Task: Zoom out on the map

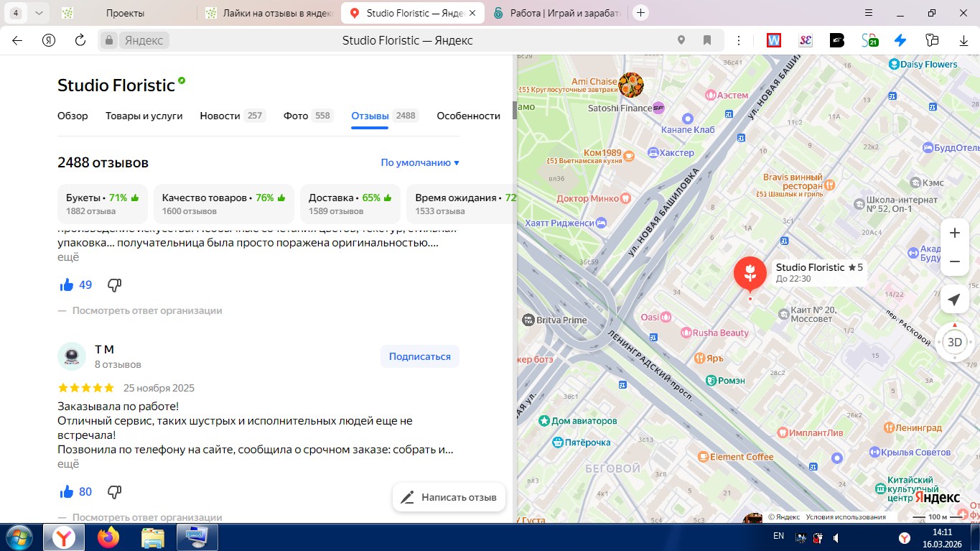Action: (954, 261)
